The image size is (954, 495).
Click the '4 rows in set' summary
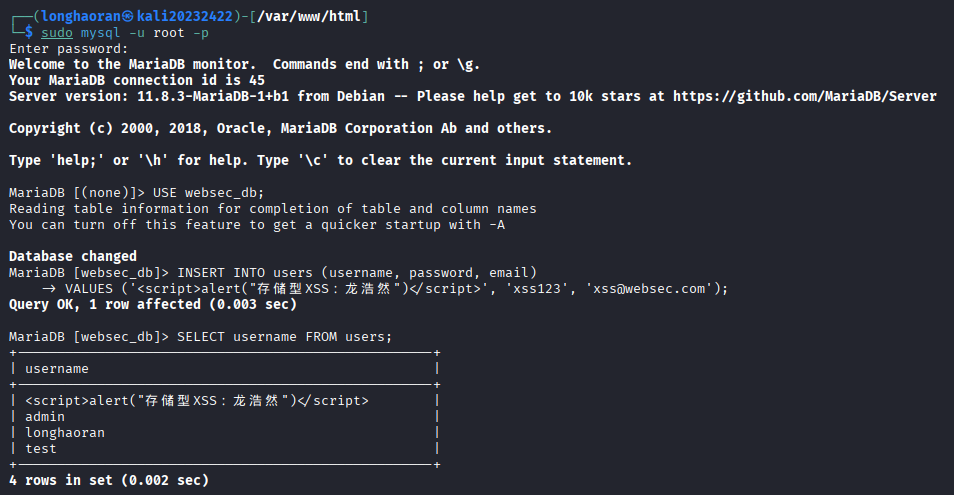[x=109, y=481]
